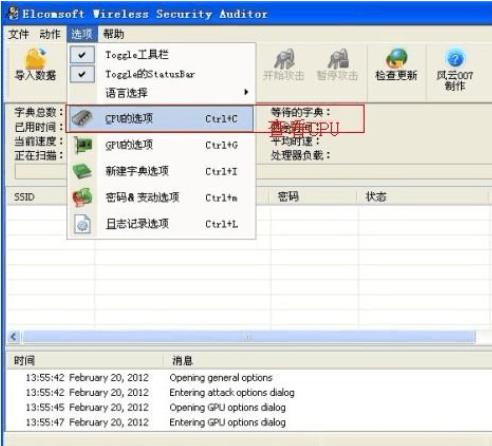
Task: Open the 文件 menu
Action: coord(19,34)
